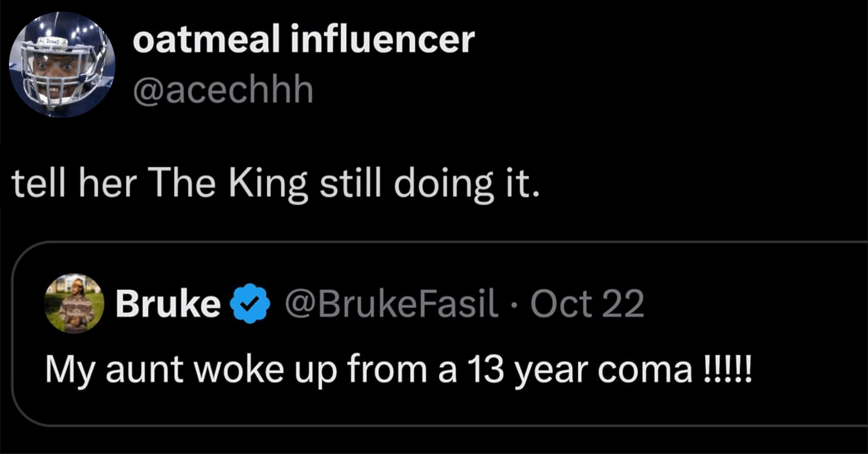Click the word "tell" starting the tweet
Image resolution: width=868 pixels, height=454 pixels.
39,184
